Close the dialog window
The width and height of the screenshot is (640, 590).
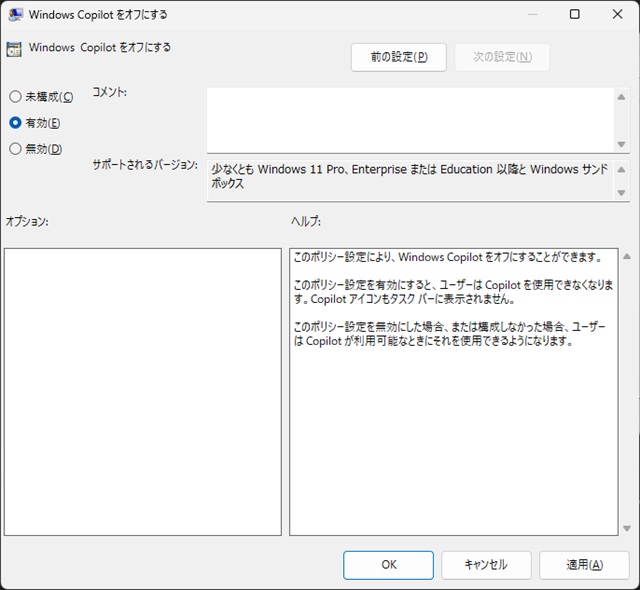click(617, 14)
